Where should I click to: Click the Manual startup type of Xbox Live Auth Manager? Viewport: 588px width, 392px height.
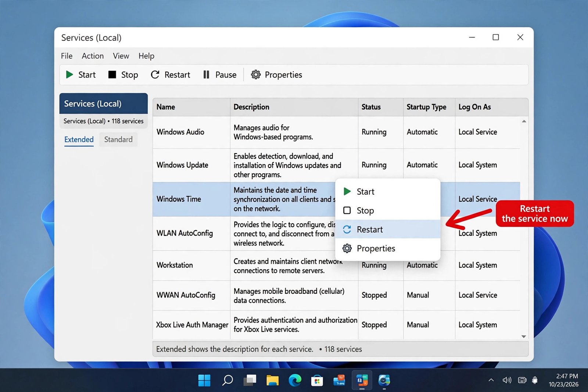(x=418, y=325)
